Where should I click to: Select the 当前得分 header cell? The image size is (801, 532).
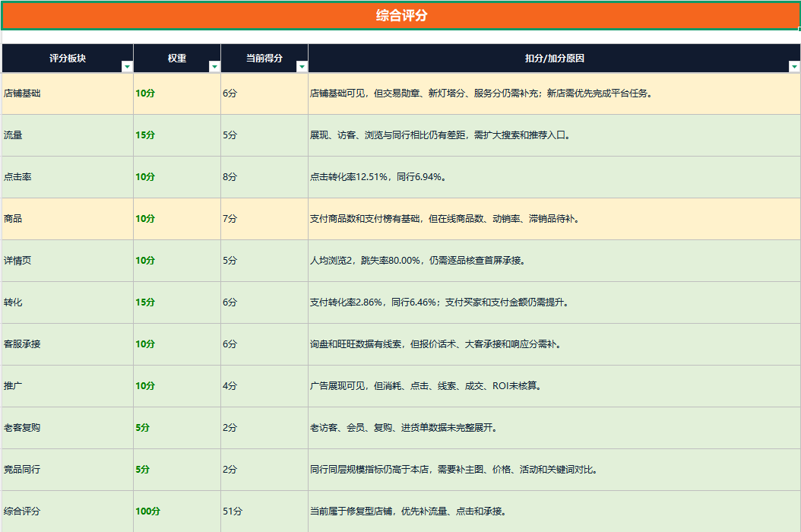coord(264,59)
